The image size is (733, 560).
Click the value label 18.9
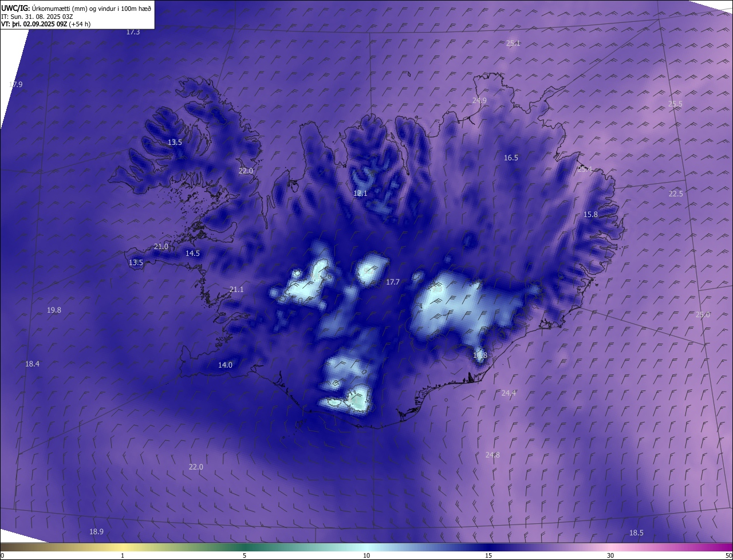(x=96, y=531)
